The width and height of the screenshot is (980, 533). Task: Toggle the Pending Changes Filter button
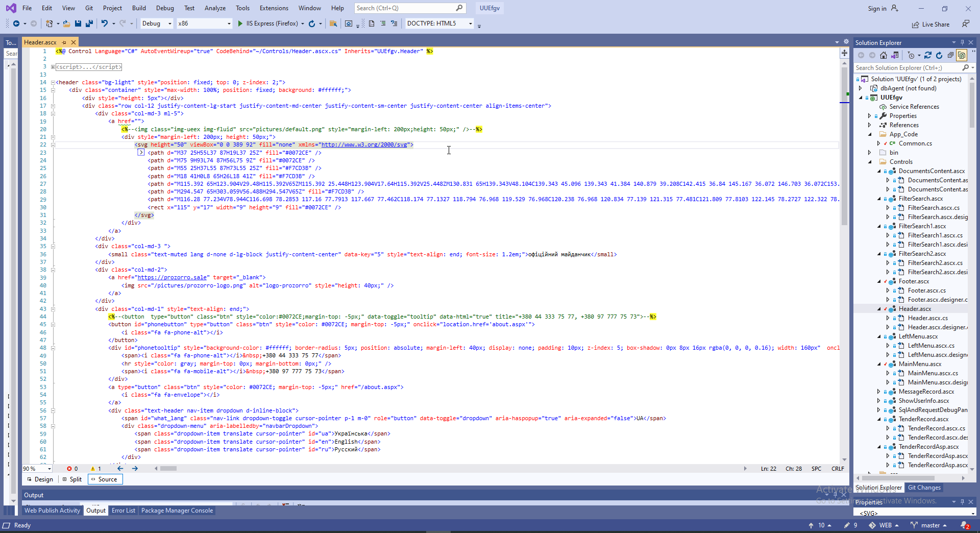tap(911, 55)
